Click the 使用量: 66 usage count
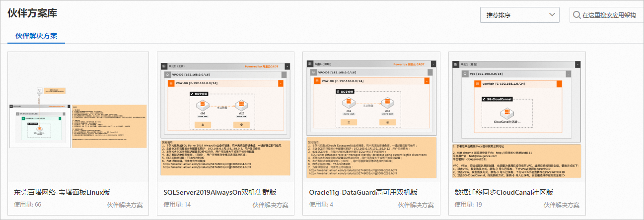The width and height of the screenshot is (644, 220). pyautogui.click(x=28, y=205)
